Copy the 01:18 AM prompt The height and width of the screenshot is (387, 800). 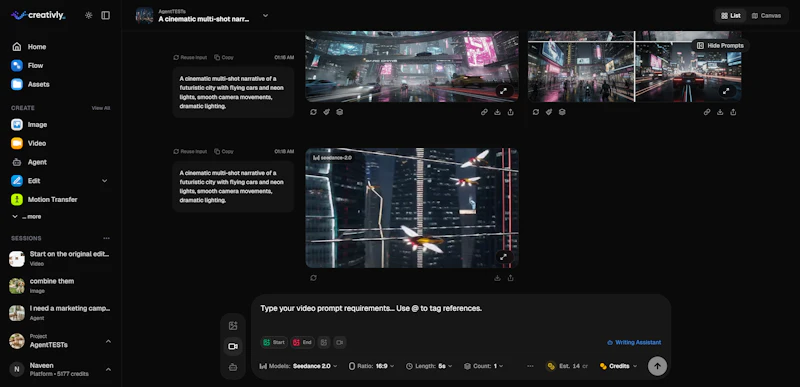point(224,151)
